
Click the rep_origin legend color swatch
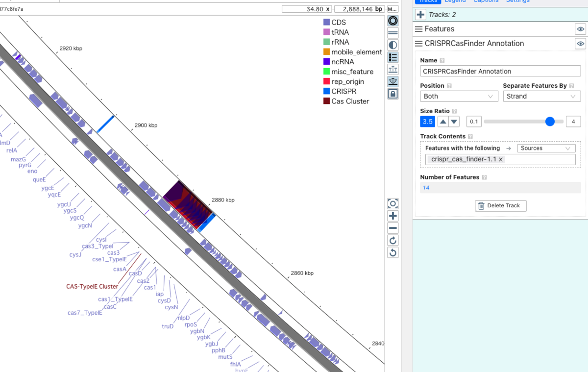coord(326,81)
